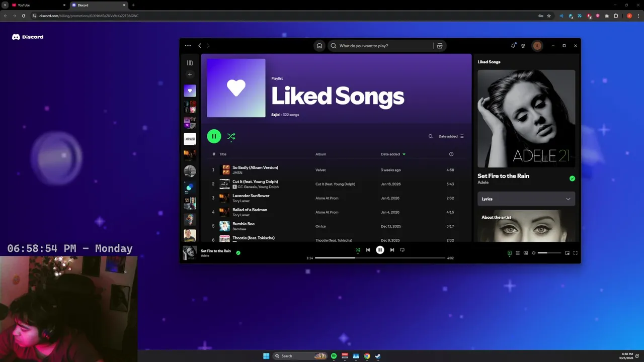644x362 pixels.
Task: Expand the Lyrics panel chevron
Action: 568,199
